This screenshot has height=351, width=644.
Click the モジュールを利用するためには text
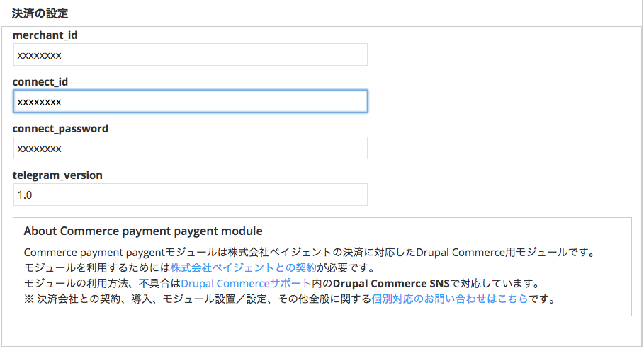96,267
